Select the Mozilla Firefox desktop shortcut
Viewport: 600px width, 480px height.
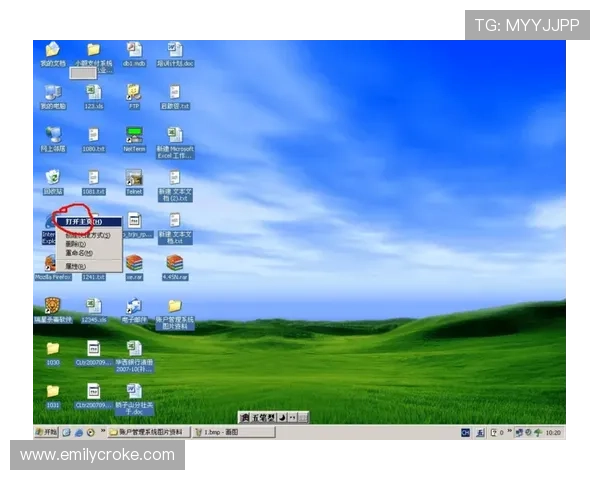[x=51, y=264]
